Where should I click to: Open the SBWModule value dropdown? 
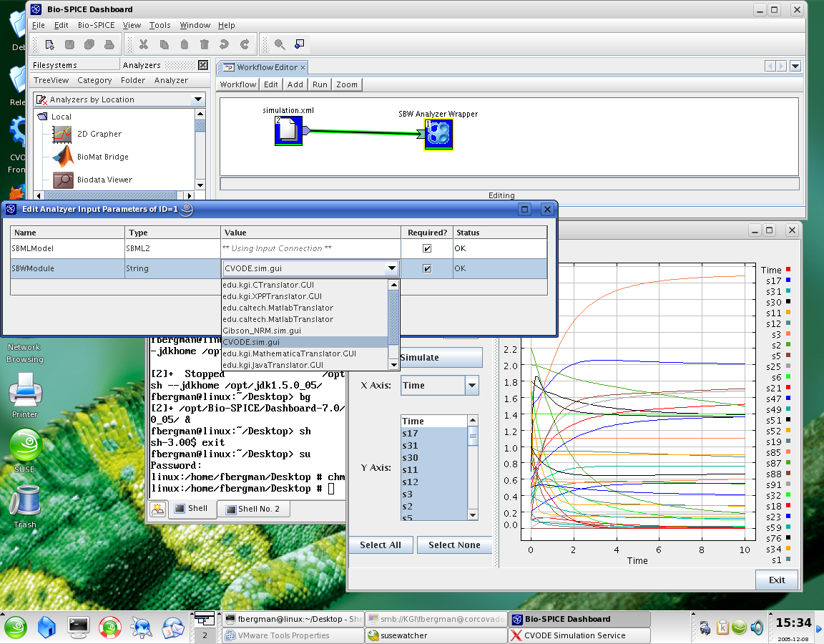click(x=391, y=268)
